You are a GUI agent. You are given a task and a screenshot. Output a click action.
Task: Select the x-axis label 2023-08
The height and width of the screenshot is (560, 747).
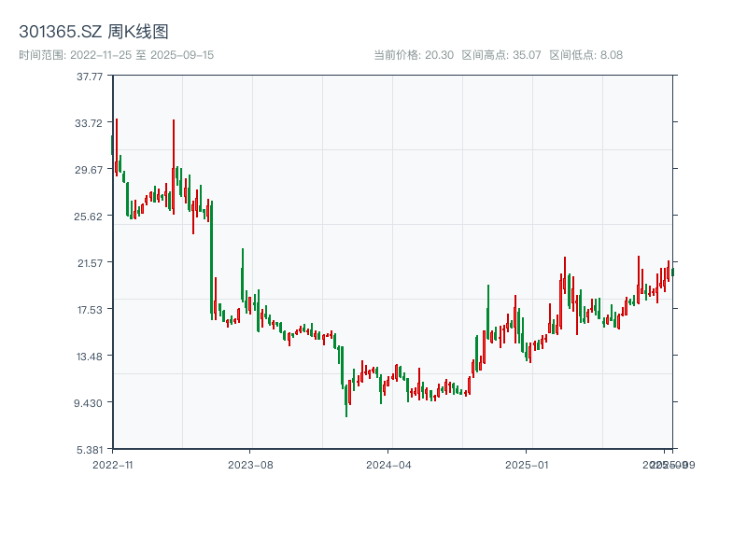pos(250,465)
